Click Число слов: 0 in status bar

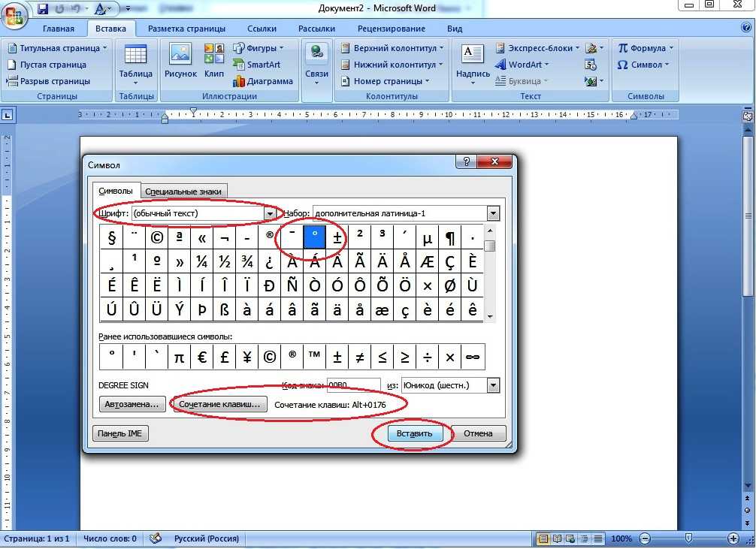tap(110, 538)
